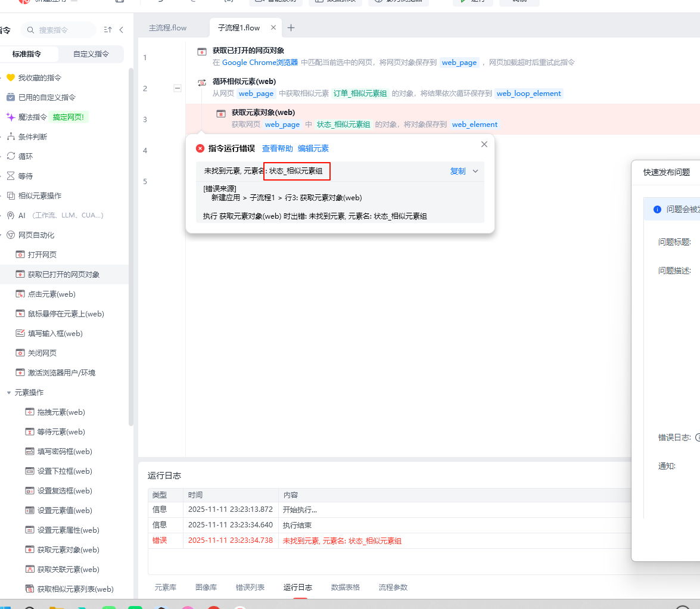Open 运行日志 bottom tab
The image size is (700, 609).
298,588
